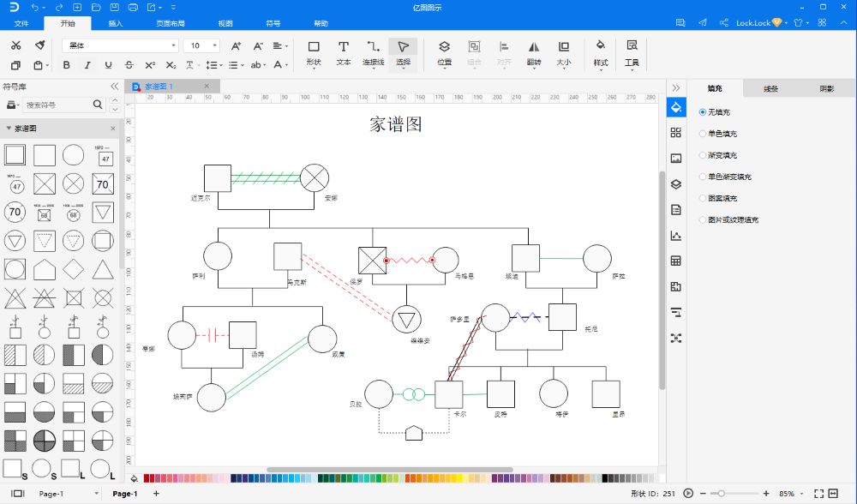Open the layers icon in right sidebar
The width and height of the screenshot is (857, 504).
675,183
